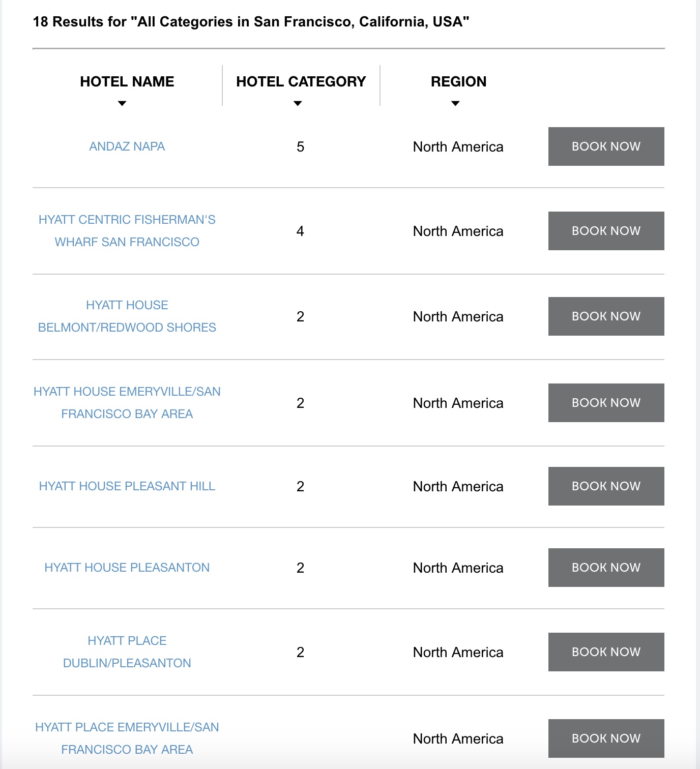Book Now for Hyatt House Pleasanton
700x769 pixels.
(x=606, y=568)
